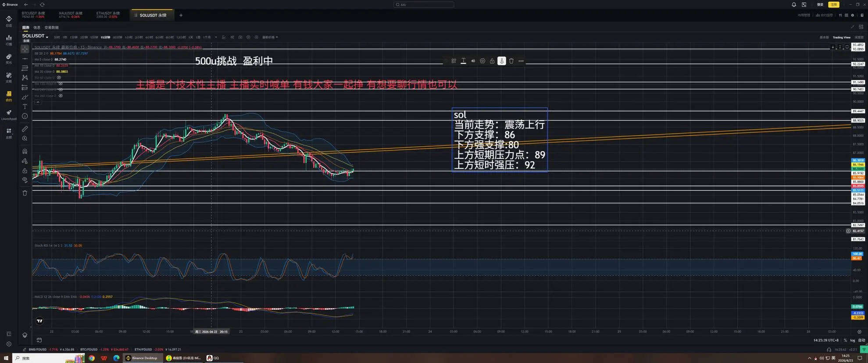Screen dimensions: 868x363
Task: Toggle visibility of MA 360 indicator
Action: click(x=61, y=96)
